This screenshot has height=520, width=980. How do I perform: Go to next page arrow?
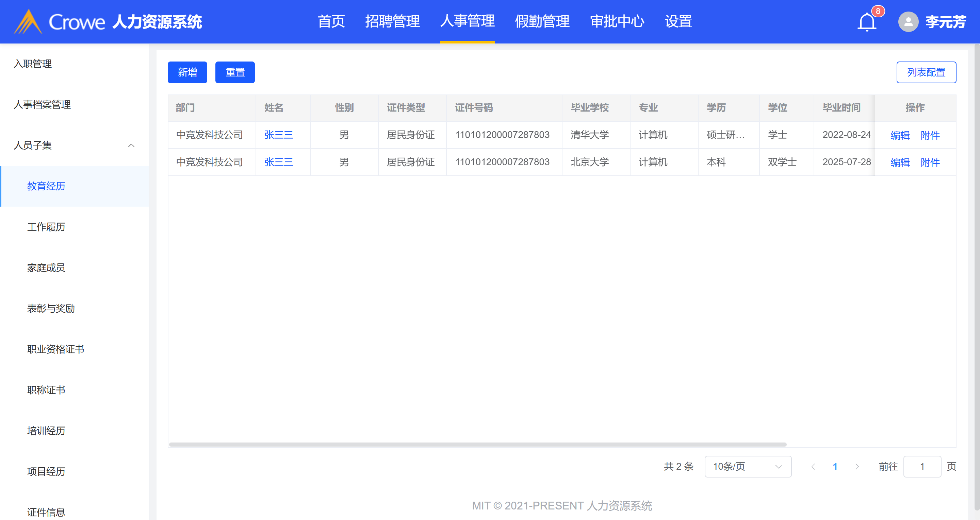(857, 466)
